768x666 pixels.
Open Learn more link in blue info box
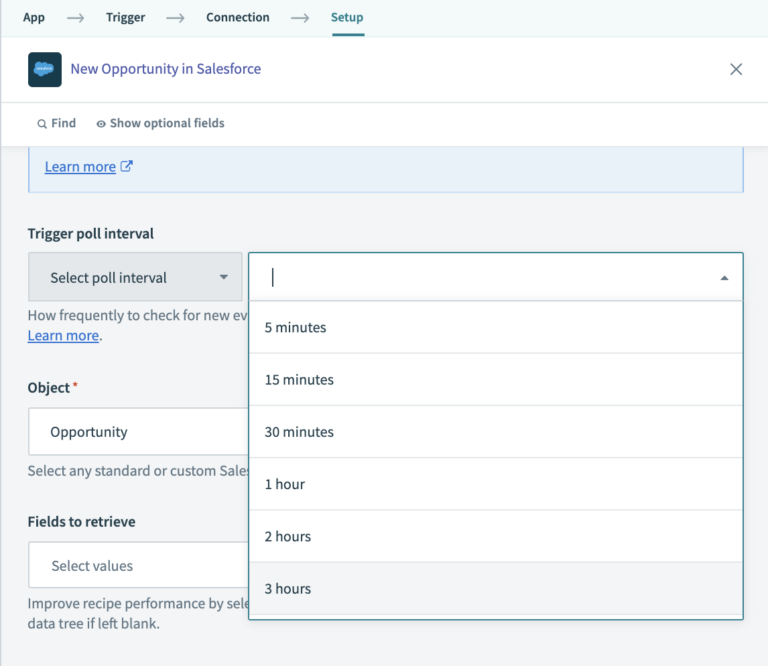pos(80,167)
